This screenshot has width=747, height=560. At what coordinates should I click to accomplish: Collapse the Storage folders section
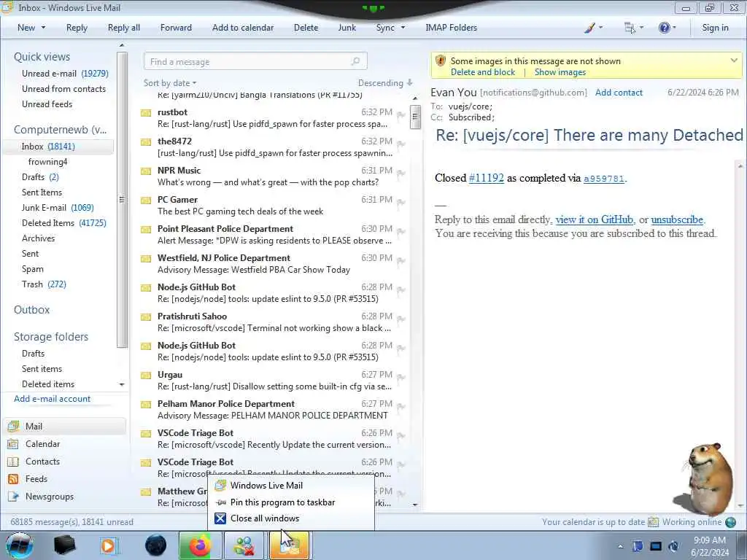[51, 337]
